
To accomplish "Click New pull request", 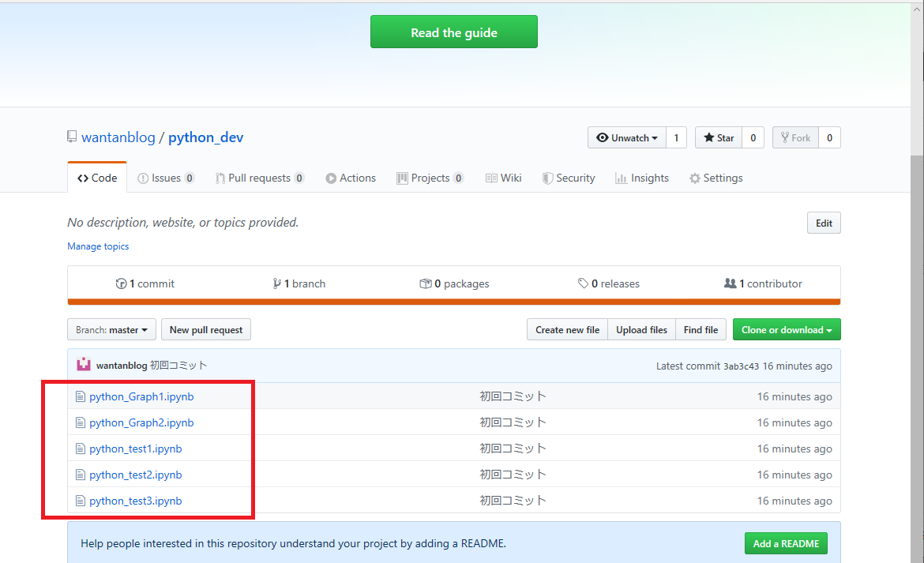I will tap(206, 330).
